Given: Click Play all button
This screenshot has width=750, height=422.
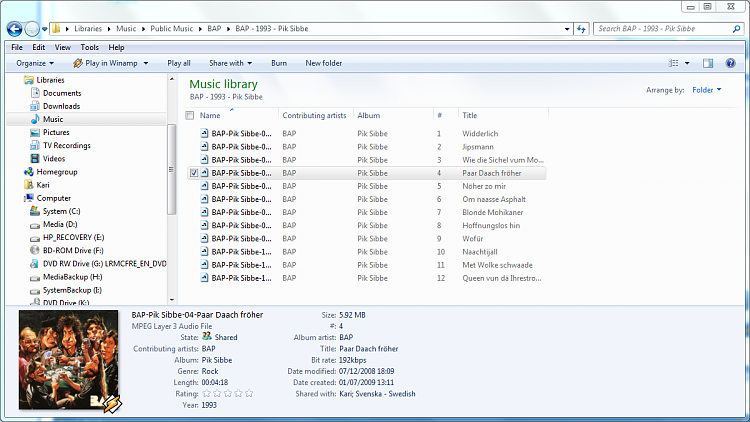Looking at the screenshot, I should pyautogui.click(x=179, y=63).
